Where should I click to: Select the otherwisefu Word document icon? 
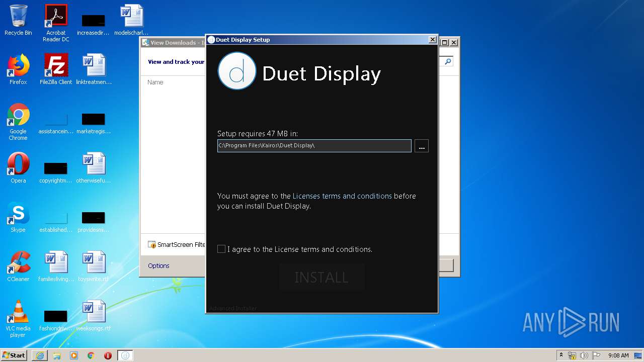[94, 168]
